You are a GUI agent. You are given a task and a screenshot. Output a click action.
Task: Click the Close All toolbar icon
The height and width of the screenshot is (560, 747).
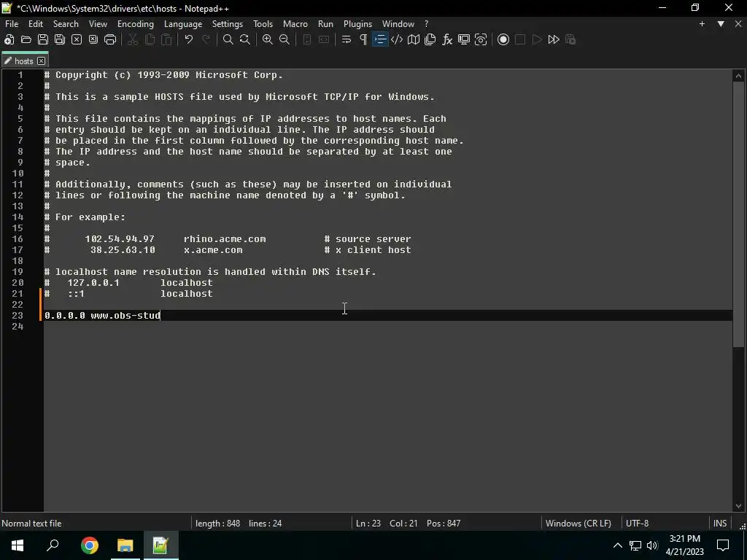click(93, 39)
